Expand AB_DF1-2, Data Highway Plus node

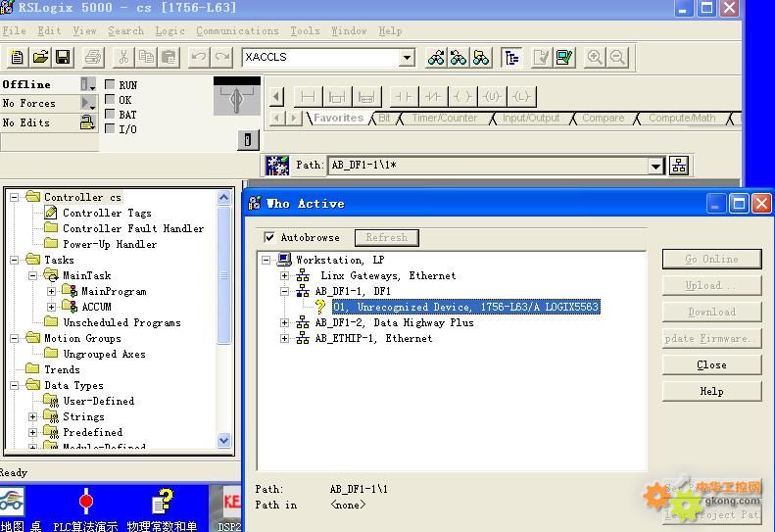[x=285, y=323]
